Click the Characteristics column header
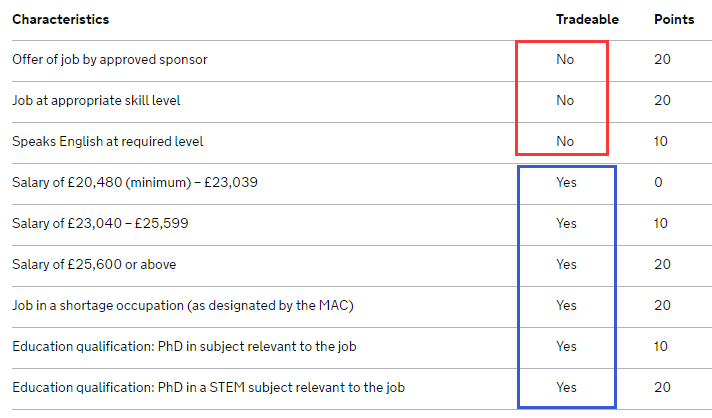712x418 pixels. (60, 20)
